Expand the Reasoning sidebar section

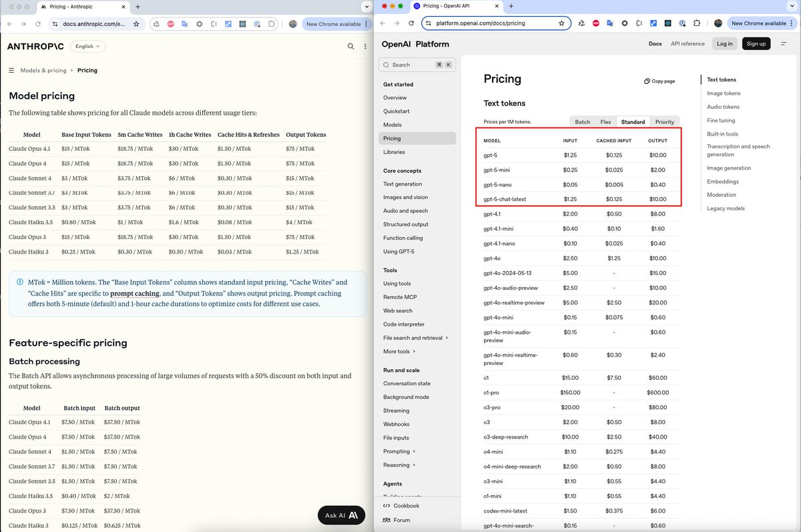point(399,465)
